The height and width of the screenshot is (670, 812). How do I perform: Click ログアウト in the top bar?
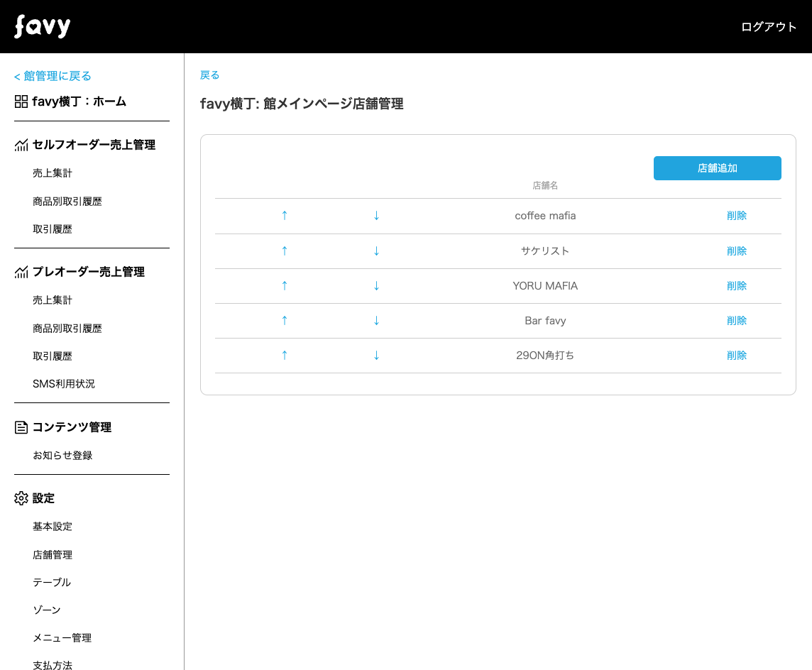pos(769,27)
